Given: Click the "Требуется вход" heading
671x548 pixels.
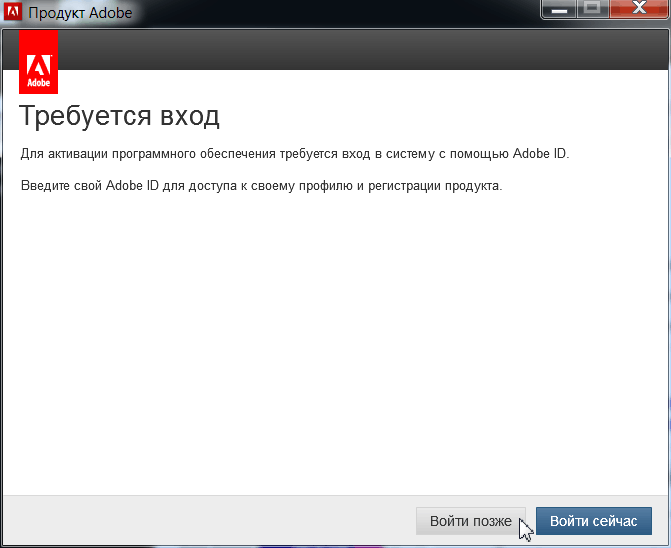Looking at the screenshot, I should tap(119, 116).
